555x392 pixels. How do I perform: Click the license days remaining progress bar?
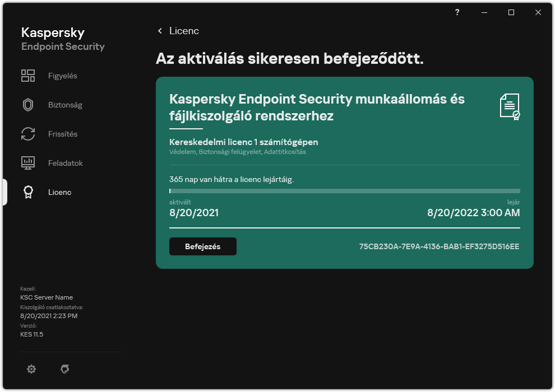344,191
